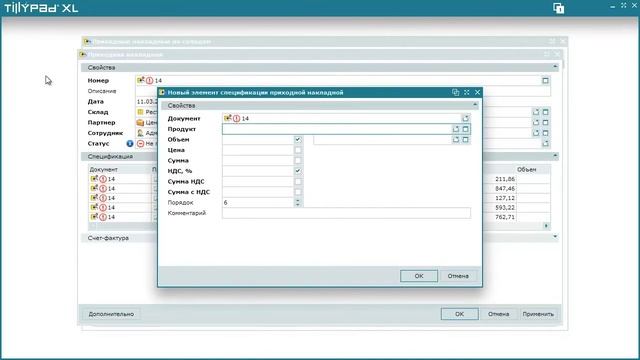
Task: Click the open-card icon in the background Статус row
Action: pyautogui.click(x=545, y=144)
